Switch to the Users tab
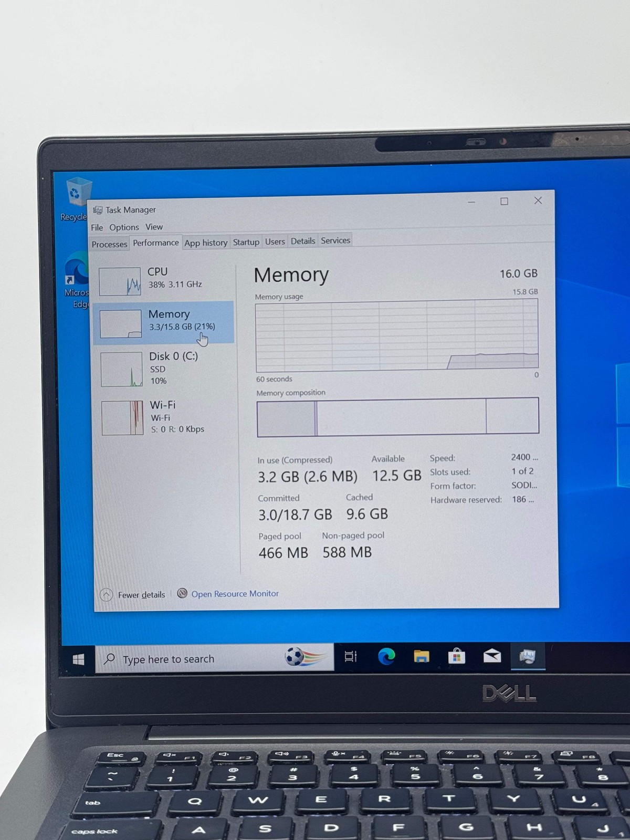 [275, 241]
